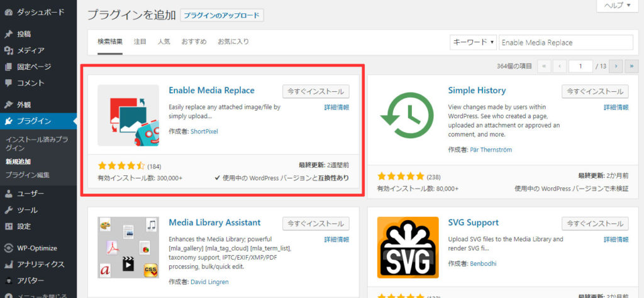Click the アバター icon in sidebar
This screenshot has width=644, height=298.
click(x=8, y=281)
